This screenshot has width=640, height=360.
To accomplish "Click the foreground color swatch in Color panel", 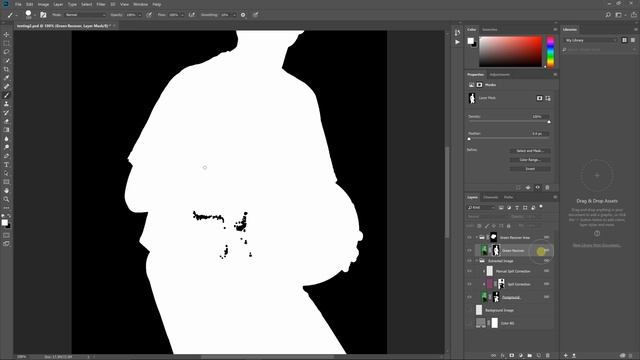I will coord(471,41).
